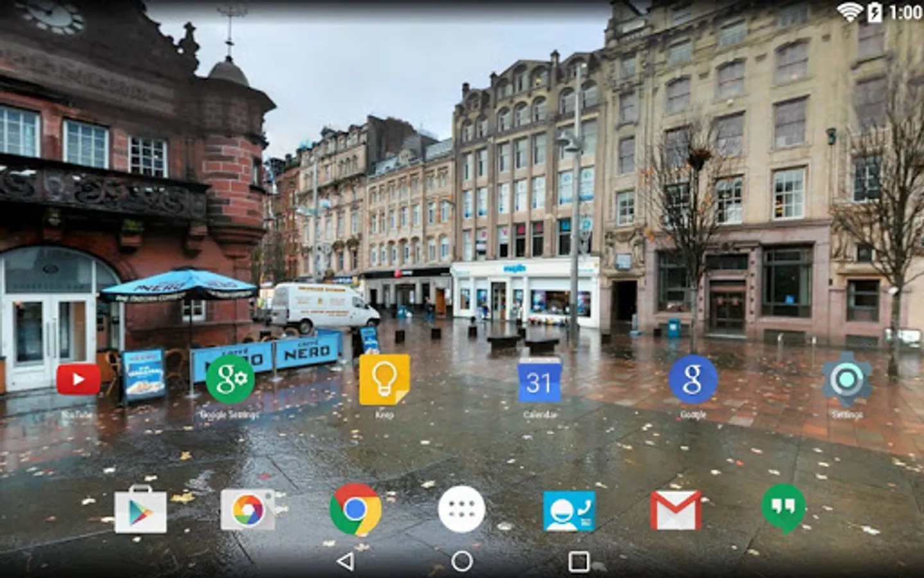Viewport: 924px width, 578px height.
Task: Open the YouTube app
Action: [78, 380]
